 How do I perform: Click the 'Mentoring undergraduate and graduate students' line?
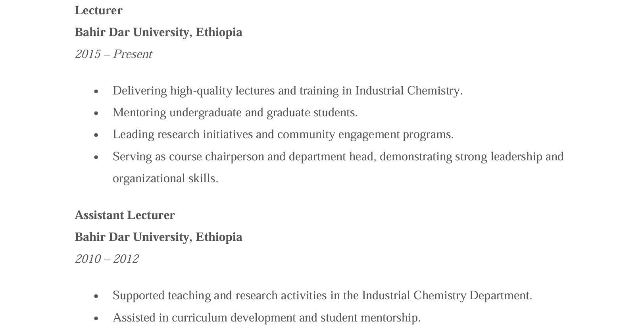click(x=235, y=112)
